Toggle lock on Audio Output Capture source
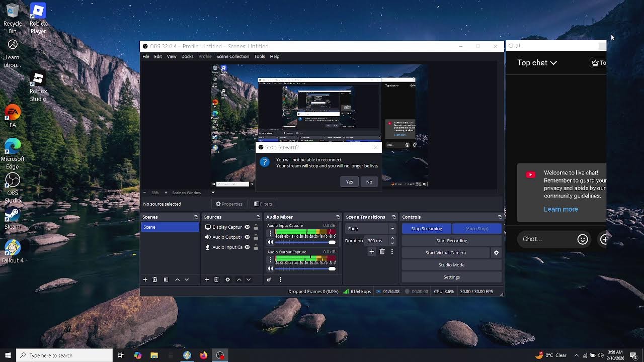Image resolution: width=644 pixels, height=362 pixels. point(256,237)
